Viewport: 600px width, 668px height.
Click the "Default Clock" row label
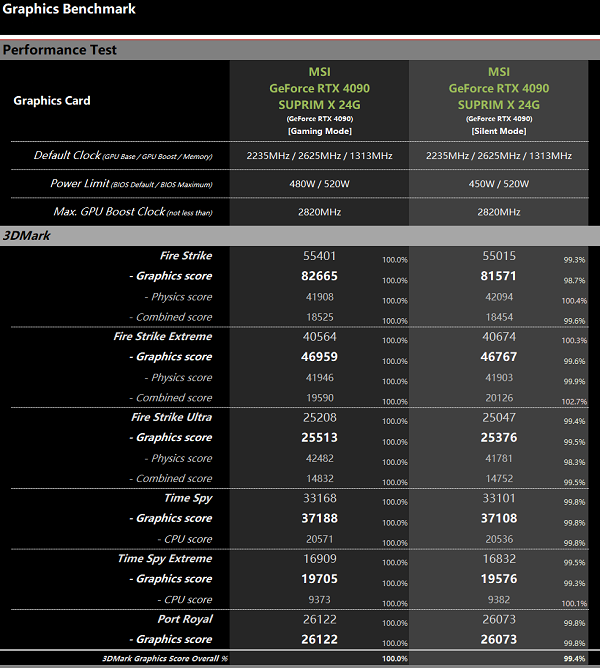[x=123, y=155]
